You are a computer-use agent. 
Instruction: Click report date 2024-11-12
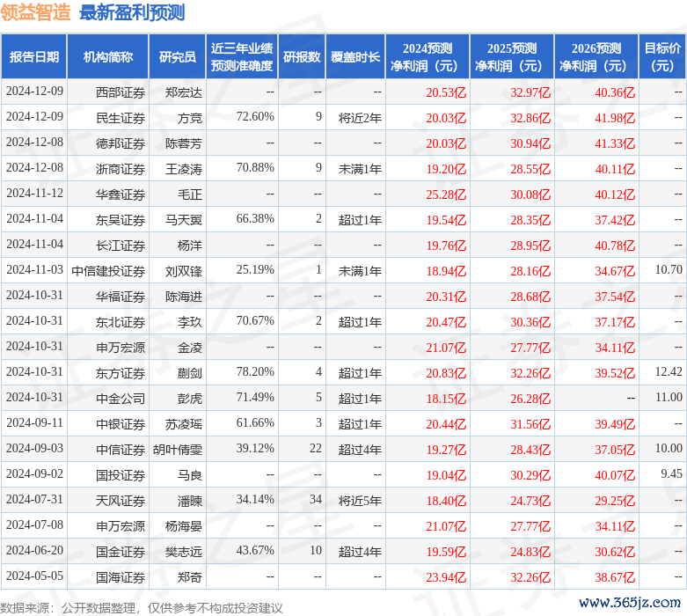(x=34, y=193)
